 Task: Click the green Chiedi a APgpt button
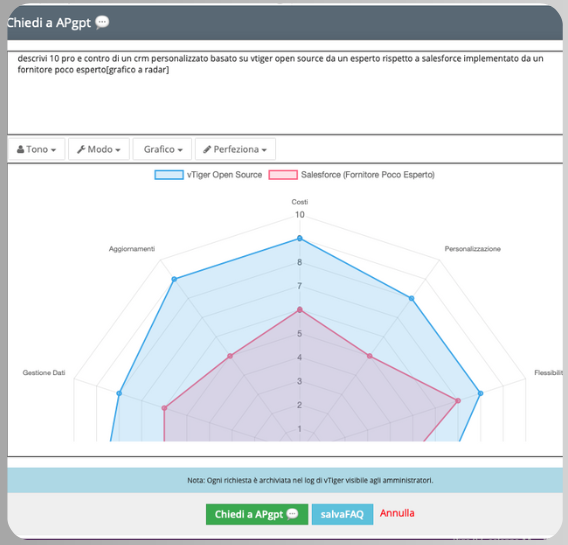coord(257,514)
